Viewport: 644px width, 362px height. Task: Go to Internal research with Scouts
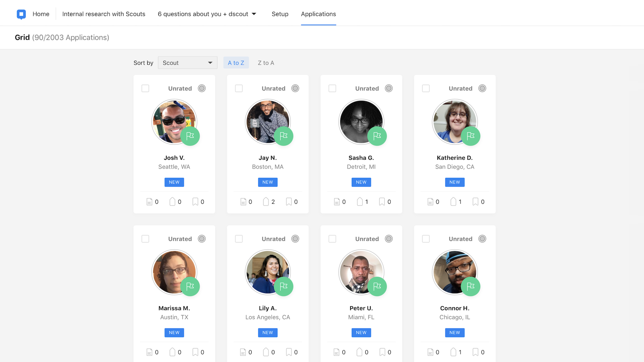pos(103,14)
